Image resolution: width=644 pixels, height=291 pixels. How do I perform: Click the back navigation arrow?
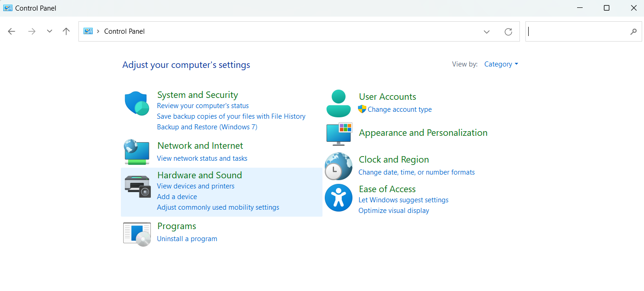tap(11, 31)
